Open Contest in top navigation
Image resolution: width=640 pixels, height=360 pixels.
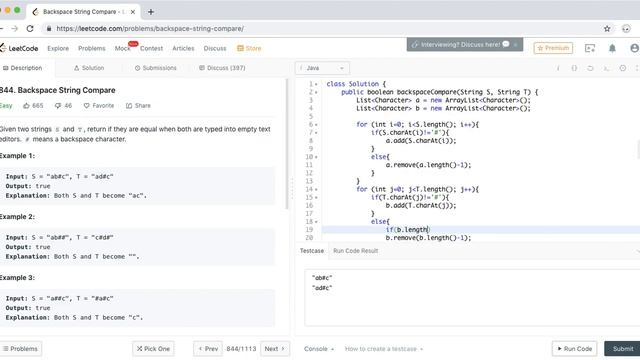(151, 48)
